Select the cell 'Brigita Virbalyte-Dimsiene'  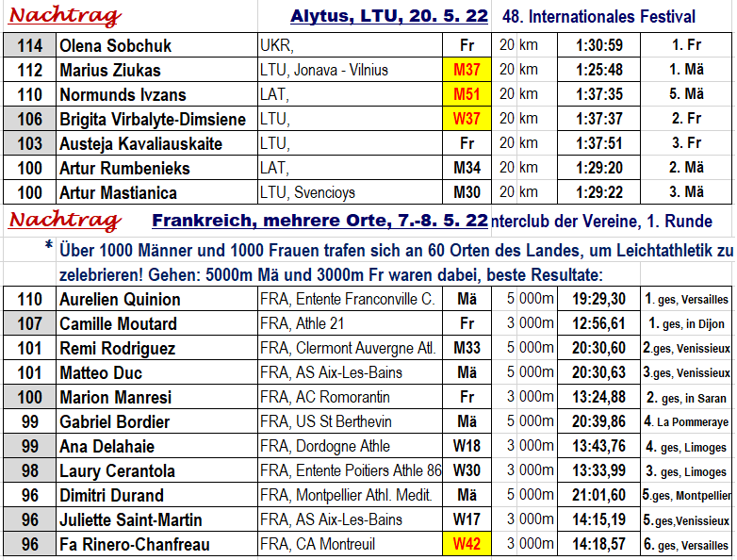pyautogui.click(x=156, y=119)
